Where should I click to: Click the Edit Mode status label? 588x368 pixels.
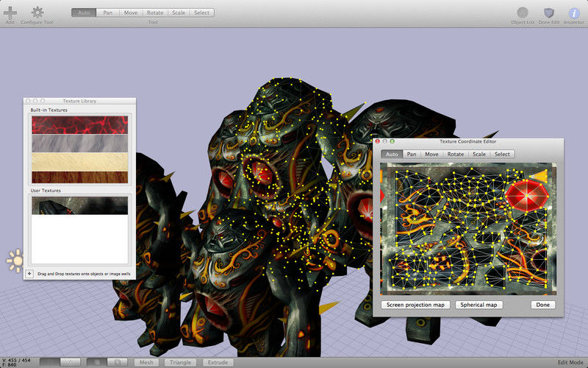tap(570, 362)
